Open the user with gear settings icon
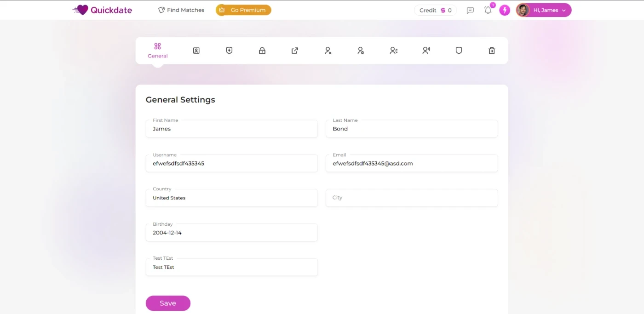This screenshot has width=644, height=314. 361,51
